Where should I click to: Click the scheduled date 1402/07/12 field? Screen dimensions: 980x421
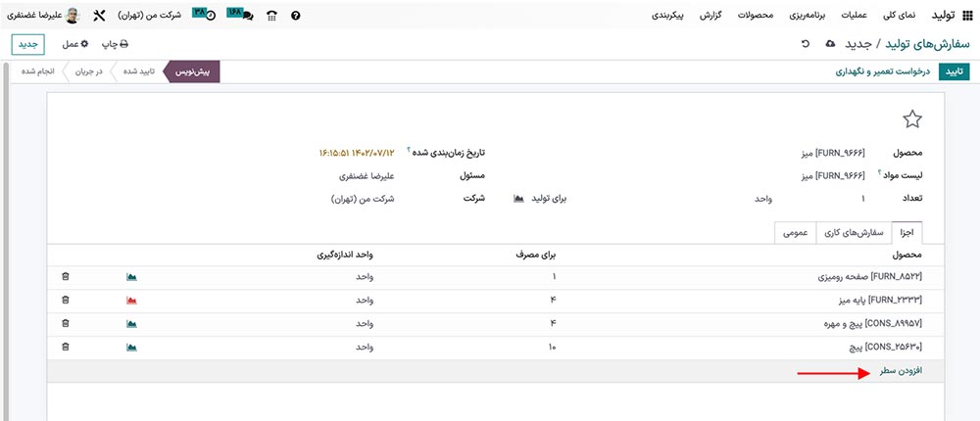tap(357, 153)
